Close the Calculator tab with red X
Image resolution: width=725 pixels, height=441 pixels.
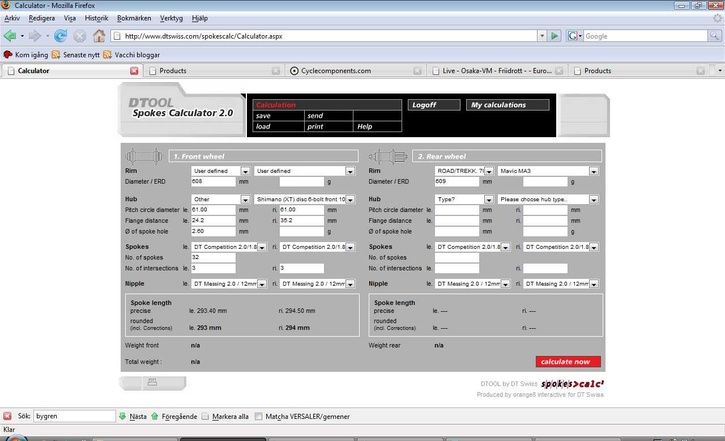point(134,71)
